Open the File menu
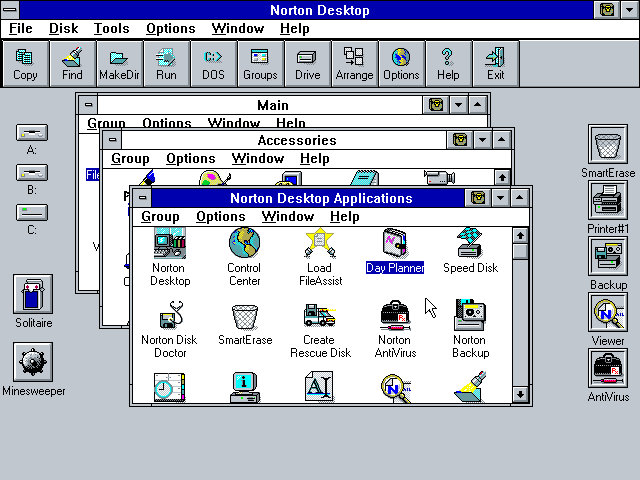 coord(21,29)
